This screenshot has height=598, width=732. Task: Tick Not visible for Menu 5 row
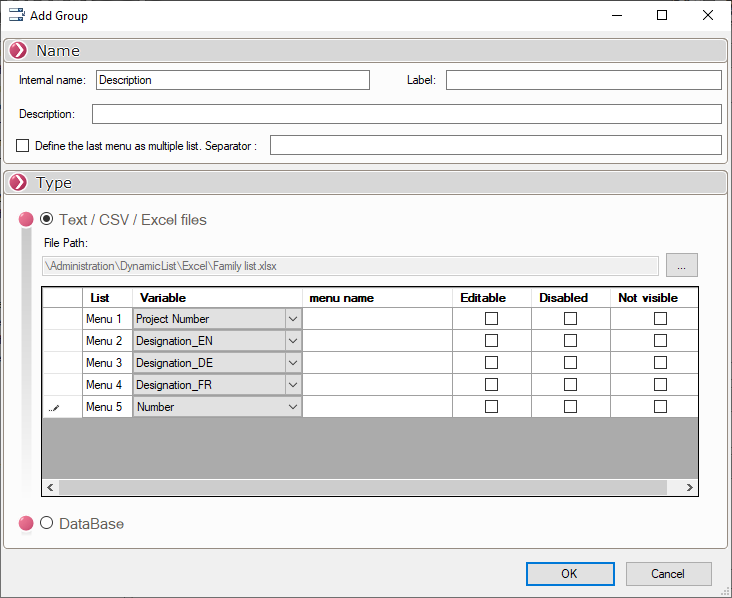click(x=660, y=407)
